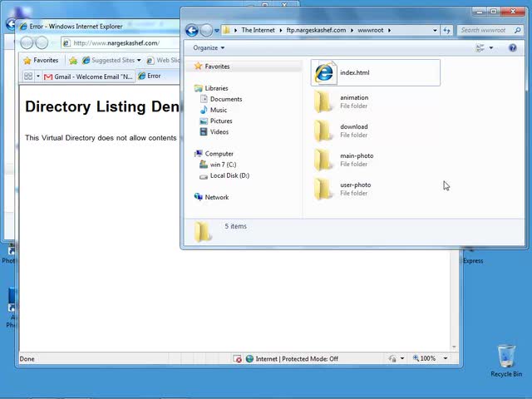This screenshot has width=532, height=399.
Task: Click the folder icon in the Explorer details pane
Action: (x=203, y=232)
